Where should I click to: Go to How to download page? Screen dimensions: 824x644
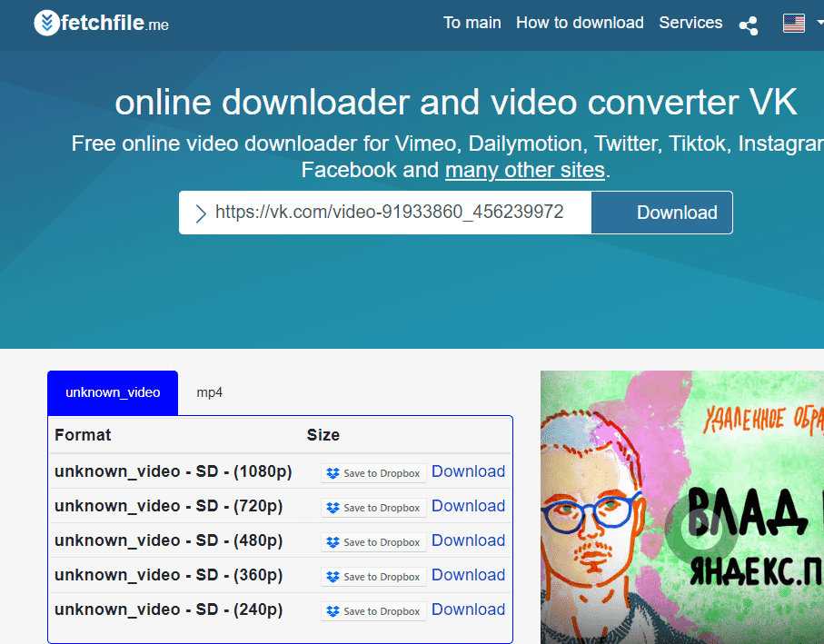click(x=580, y=23)
